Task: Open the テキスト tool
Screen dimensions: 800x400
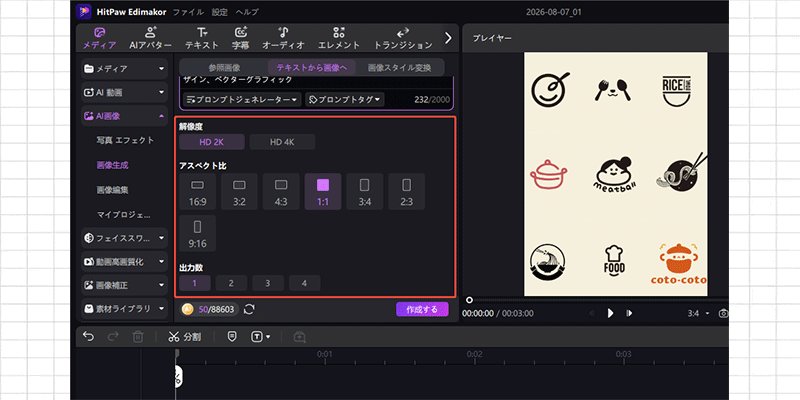Action: (202, 39)
